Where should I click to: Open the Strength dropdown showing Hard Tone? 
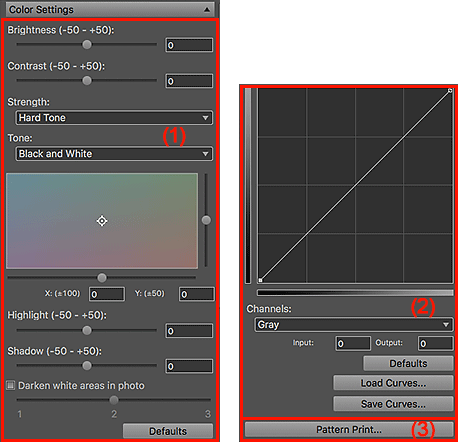pos(114,118)
